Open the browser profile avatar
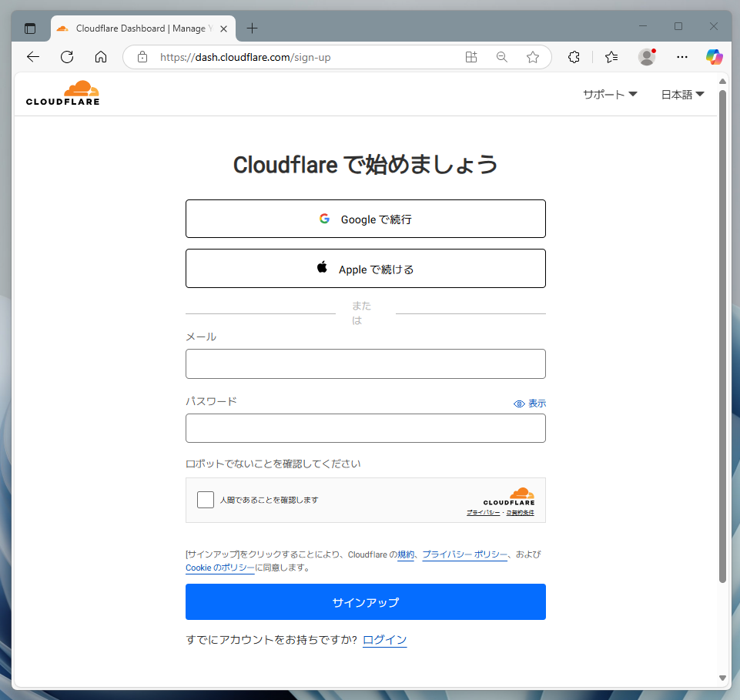Screen dimensions: 740x700 pyautogui.click(x=647, y=57)
